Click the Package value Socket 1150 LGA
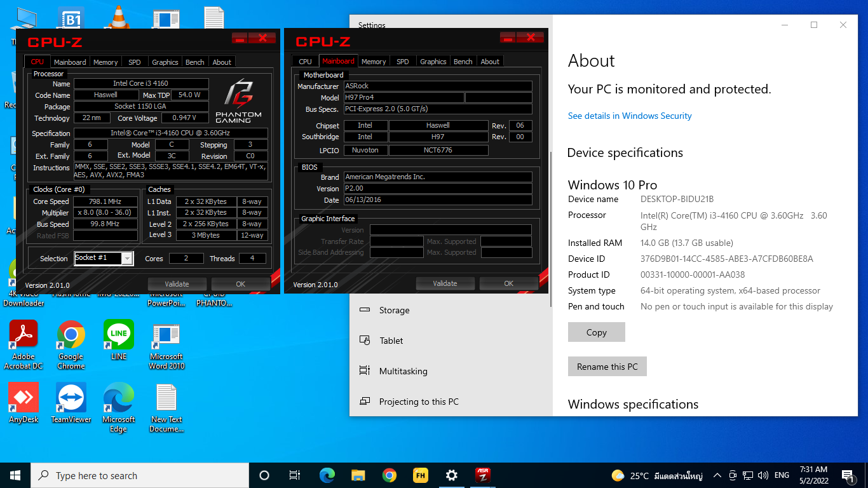This screenshot has height=488, width=868. click(141, 106)
